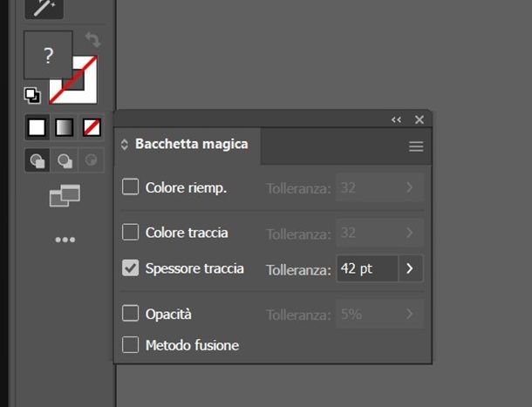Open Spessore traccia tolerance slider arrow
The height and width of the screenshot is (407, 532).
pos(410,268)
